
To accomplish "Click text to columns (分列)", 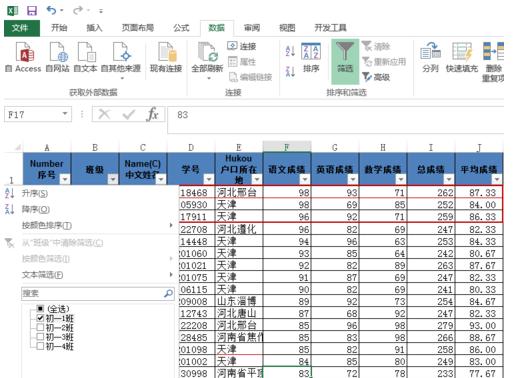I will coord(430,57).
